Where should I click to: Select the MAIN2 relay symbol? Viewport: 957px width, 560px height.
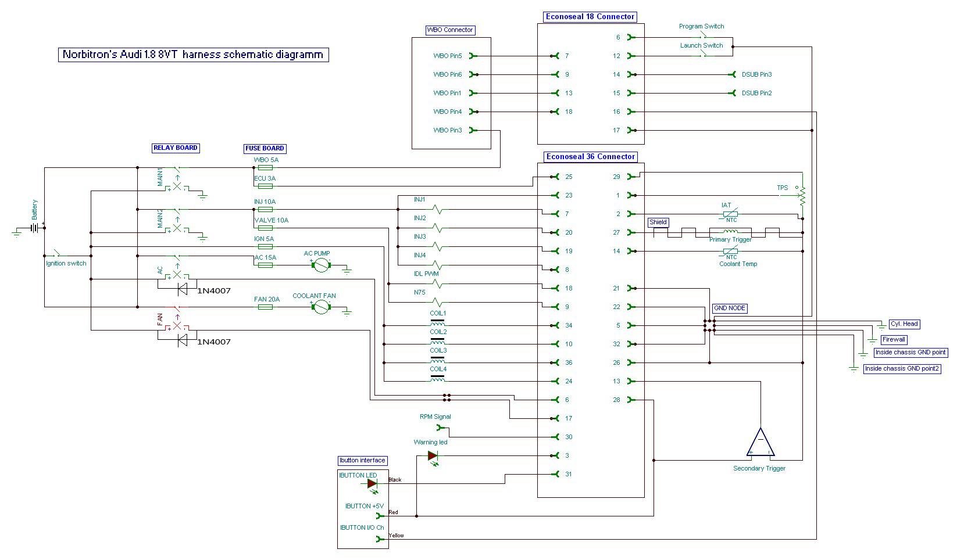coord(176,220)
